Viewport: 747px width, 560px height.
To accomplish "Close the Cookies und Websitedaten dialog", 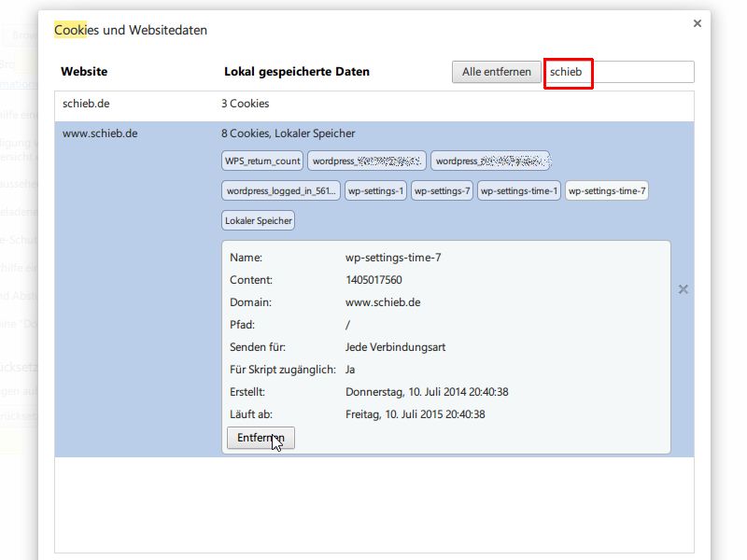I will pyautogui.click(x=697, y=23).
